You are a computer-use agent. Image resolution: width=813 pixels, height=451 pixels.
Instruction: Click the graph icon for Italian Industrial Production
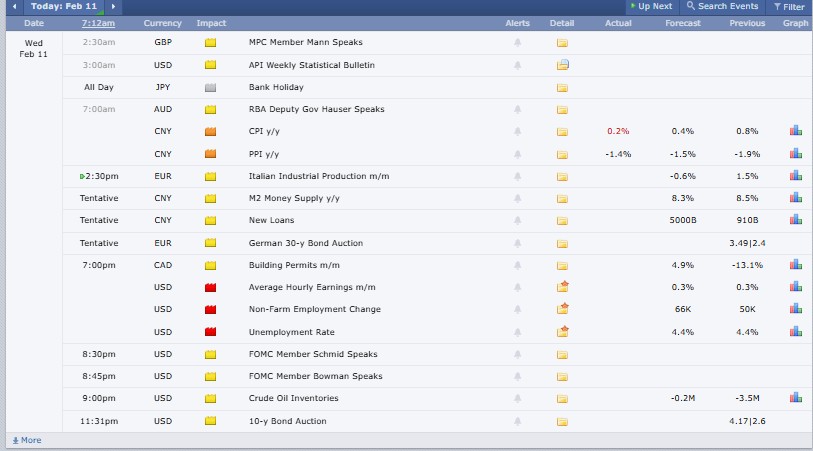(796, 176)
